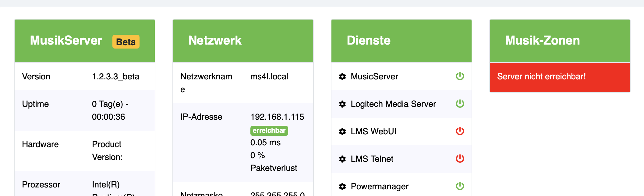Click the Powermanager gear icon
Screen dimensions: 644x196
[x=342, y=187]
